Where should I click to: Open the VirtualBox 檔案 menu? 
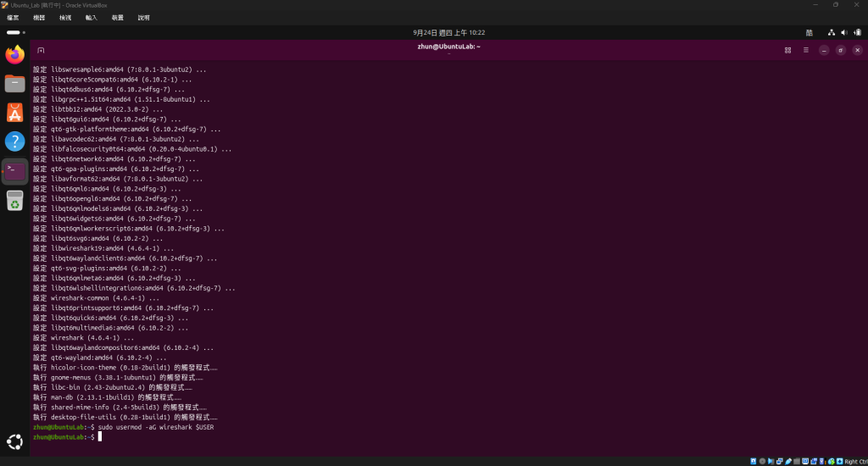tap(13, 18)
